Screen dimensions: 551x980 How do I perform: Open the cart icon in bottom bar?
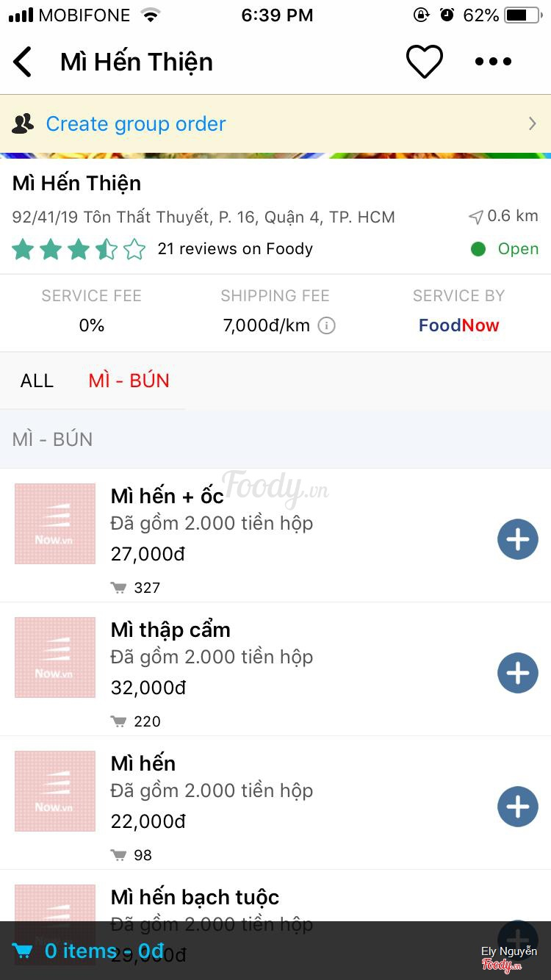point(23,951)
